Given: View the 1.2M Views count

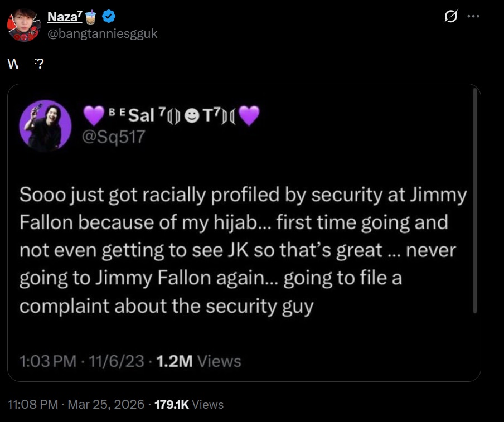Looking at the screenshot, I should tap(199, 361).
